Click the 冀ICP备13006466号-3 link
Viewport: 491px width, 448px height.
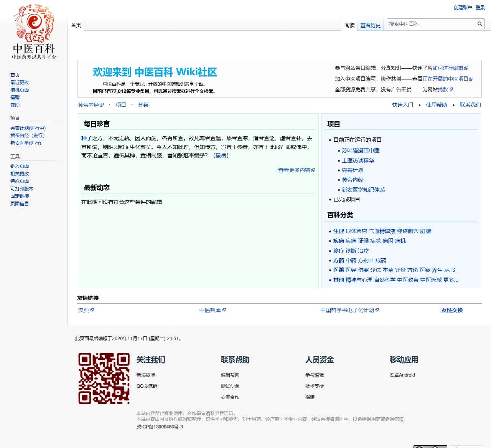click(x=160, y=427)
